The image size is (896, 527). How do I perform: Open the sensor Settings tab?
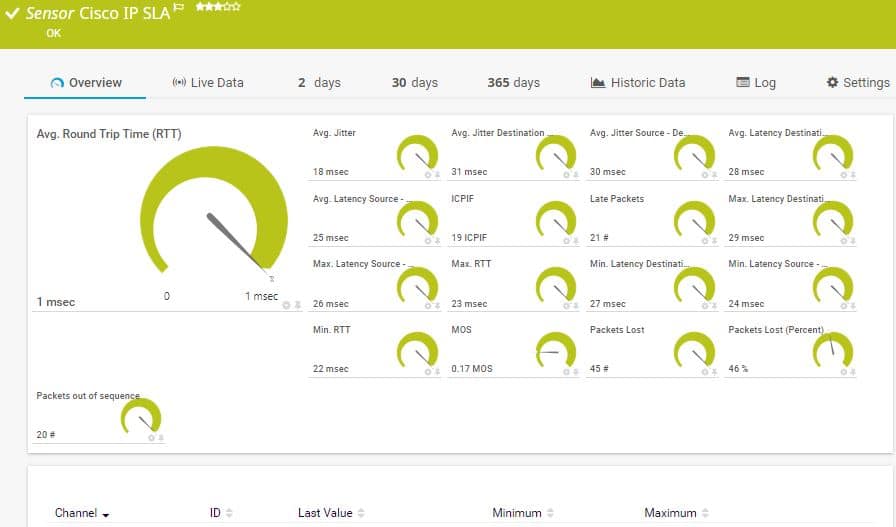pyautogui.click(x=857, y=82)
